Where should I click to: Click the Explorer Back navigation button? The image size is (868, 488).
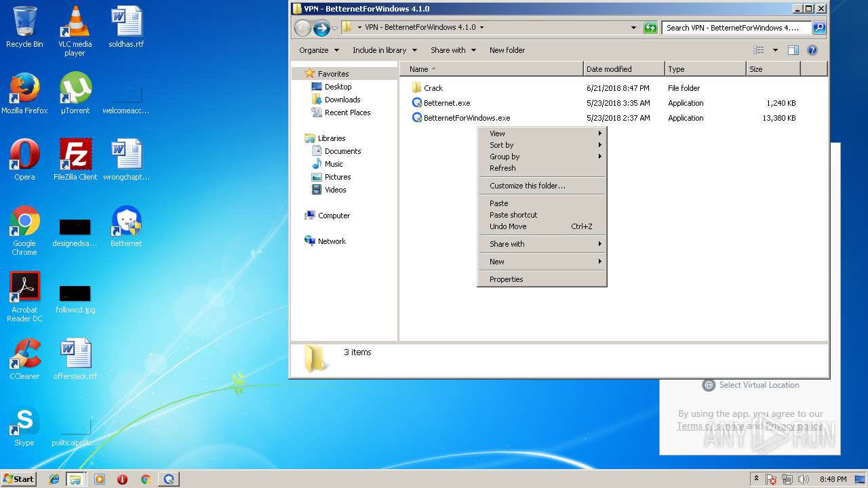pyautogui.click(x=302, y=28)
